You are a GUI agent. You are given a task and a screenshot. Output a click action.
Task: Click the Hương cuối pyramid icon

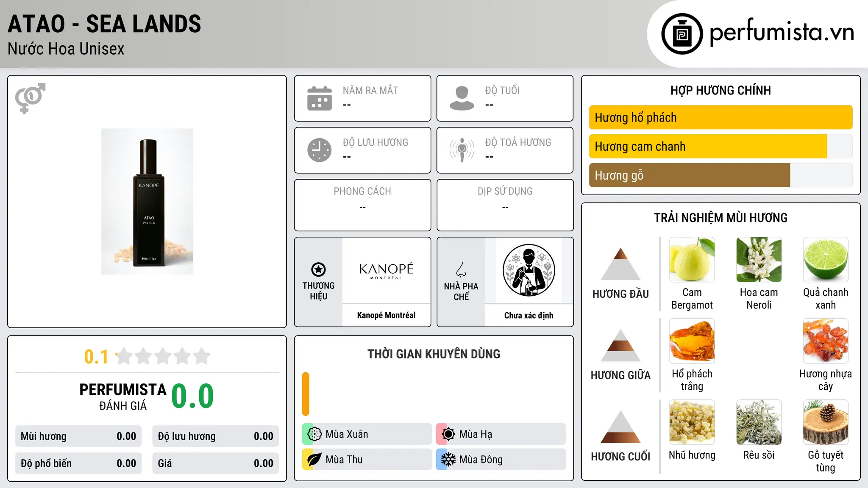pyautogui.click(x=620, y=427)
